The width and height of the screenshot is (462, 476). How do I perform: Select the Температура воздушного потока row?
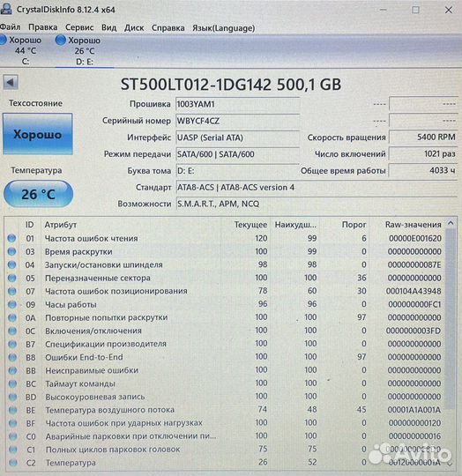[x=225, y=410]
